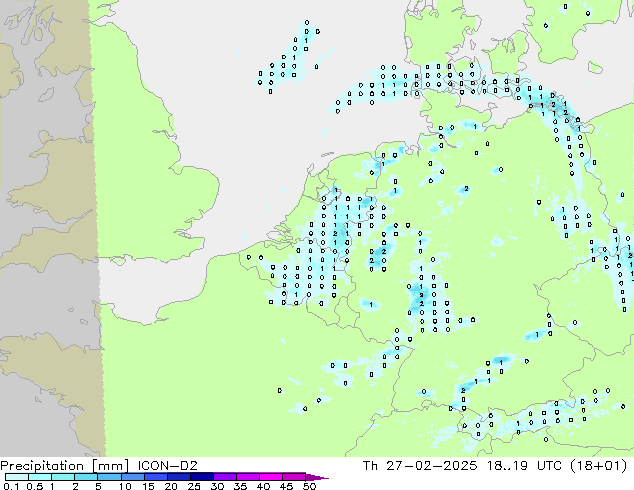Click the '50' legend scale value
Viewport: 634px width, 490px height.
[x=309, y=486]
